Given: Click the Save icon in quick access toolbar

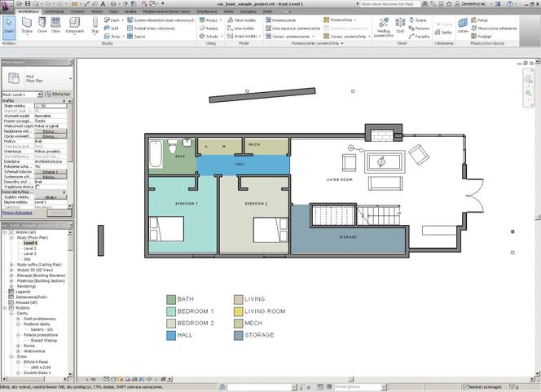Looking at the screenshot, I should (28, 4).
